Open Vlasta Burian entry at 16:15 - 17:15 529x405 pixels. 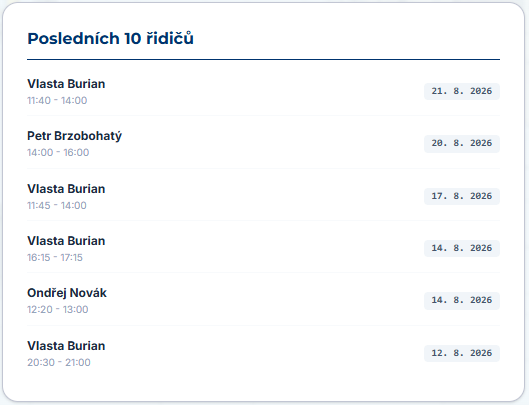click(263, 248)
